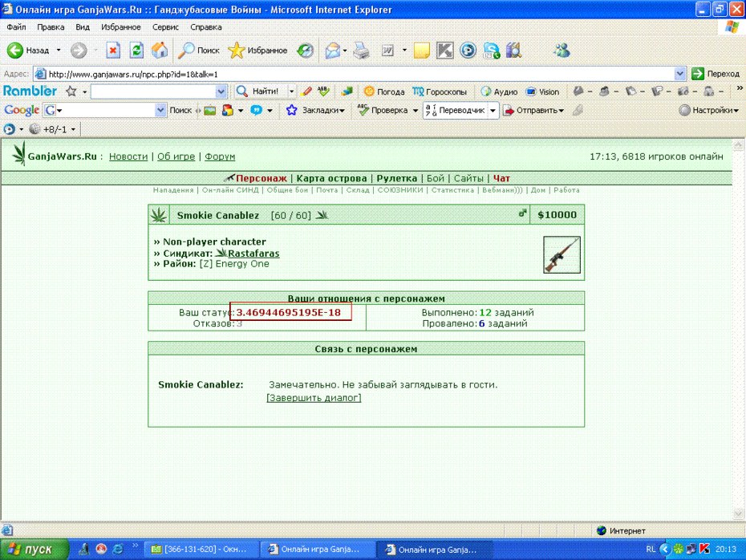
Task: Click the Stop loading red X icon
Action: point(113,51)
